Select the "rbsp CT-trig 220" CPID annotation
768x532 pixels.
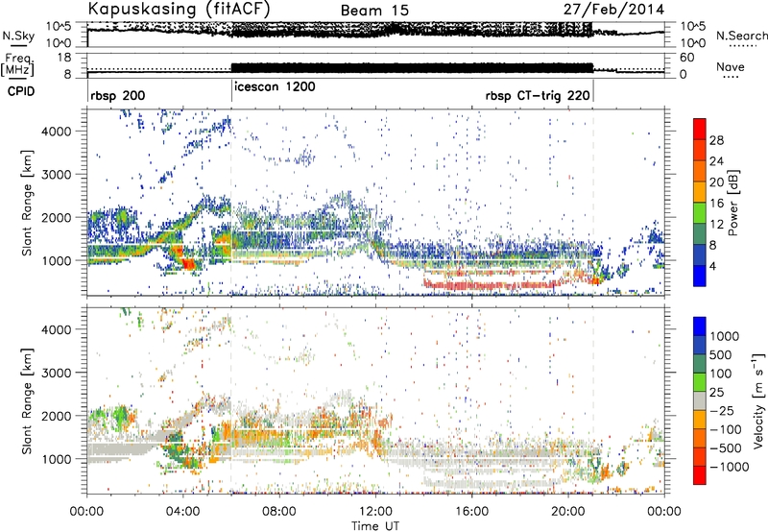[x=538, y=95]
